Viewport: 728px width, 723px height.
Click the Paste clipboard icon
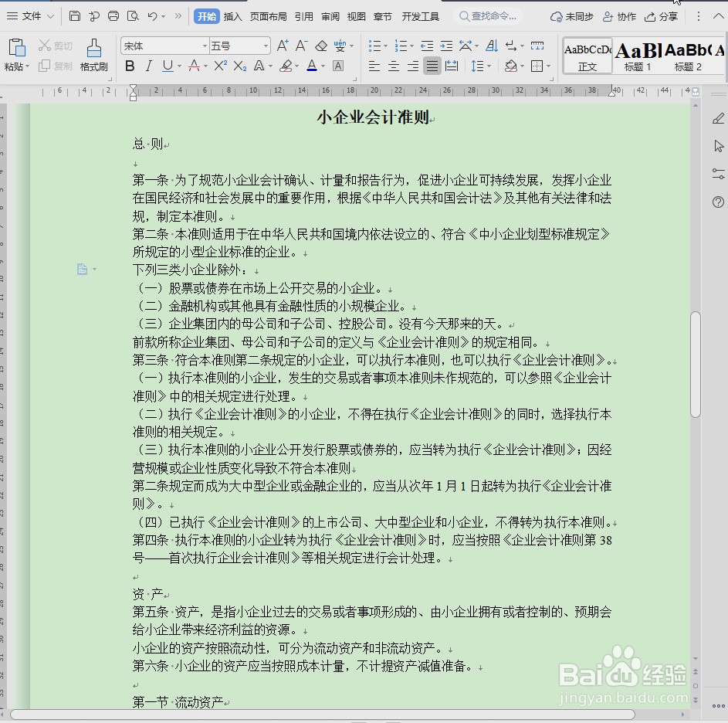17,48
